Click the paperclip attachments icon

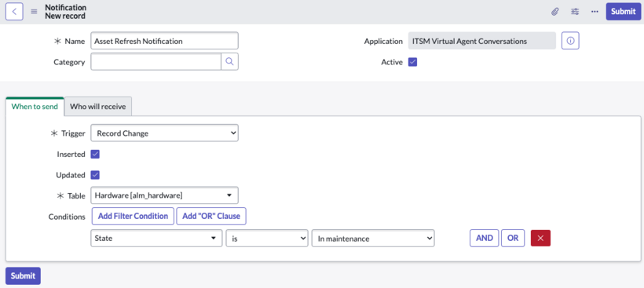(555, 12)
